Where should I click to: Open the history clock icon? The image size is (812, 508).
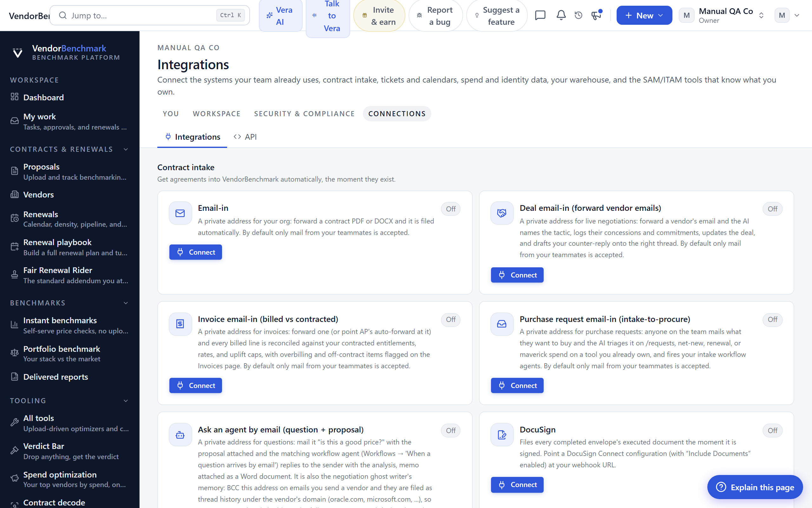579,15
